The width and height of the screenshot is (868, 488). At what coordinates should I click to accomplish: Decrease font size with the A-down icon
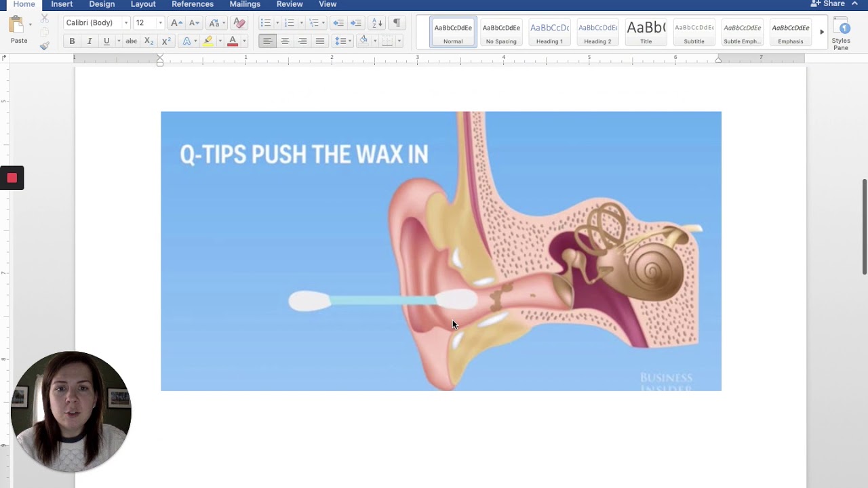[x=194, y=23]
